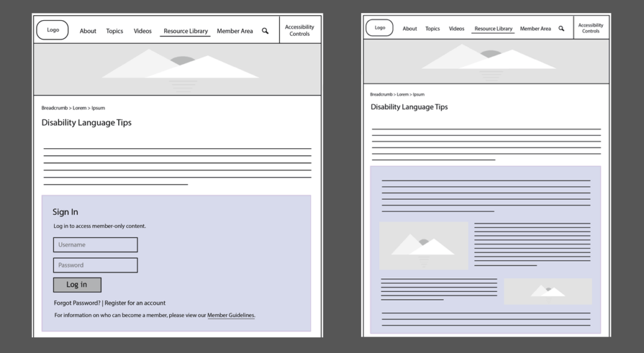Click Disability Language Tips heading in left wireframe
The width and height of the screenshot is (644, 353).
86,122
